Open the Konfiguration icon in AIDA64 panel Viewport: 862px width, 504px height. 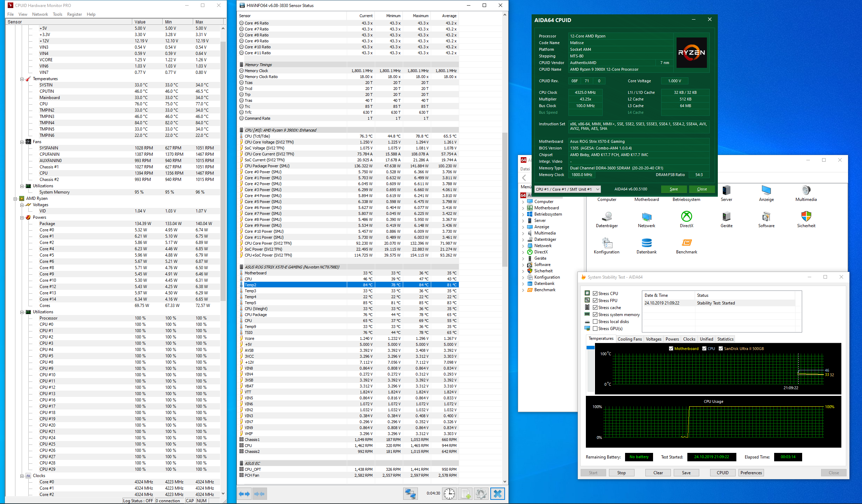(607, 246)
